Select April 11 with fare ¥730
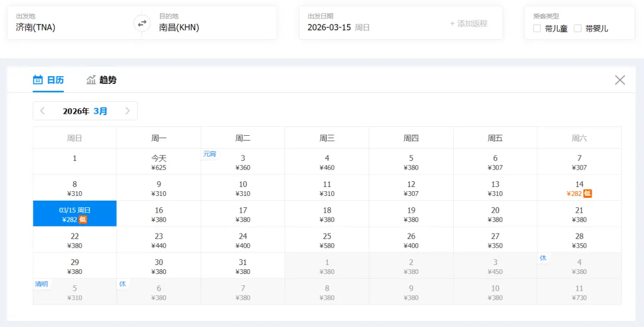 tap(579, 292)
